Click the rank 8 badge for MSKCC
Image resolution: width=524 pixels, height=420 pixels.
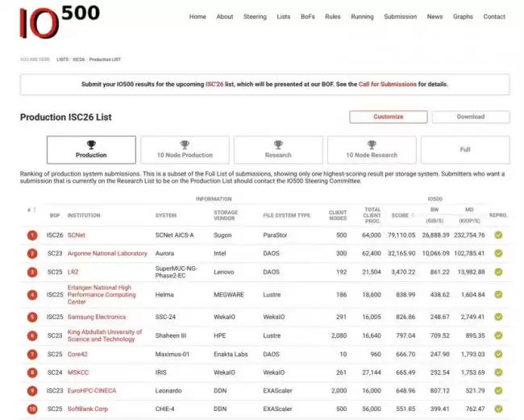tap(32, 372)
